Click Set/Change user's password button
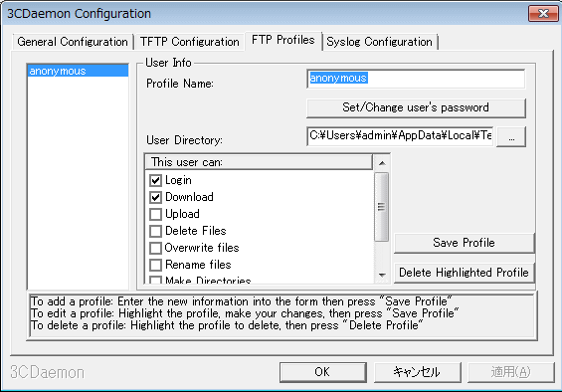This screenshot has height=392, width=562. 416,107
